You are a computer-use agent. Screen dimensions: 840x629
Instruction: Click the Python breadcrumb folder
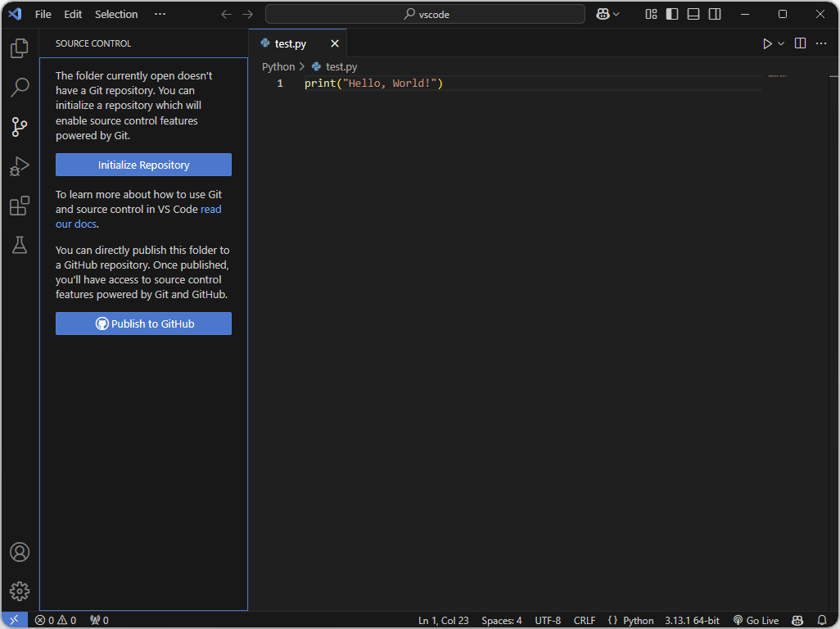coord(278,67)
